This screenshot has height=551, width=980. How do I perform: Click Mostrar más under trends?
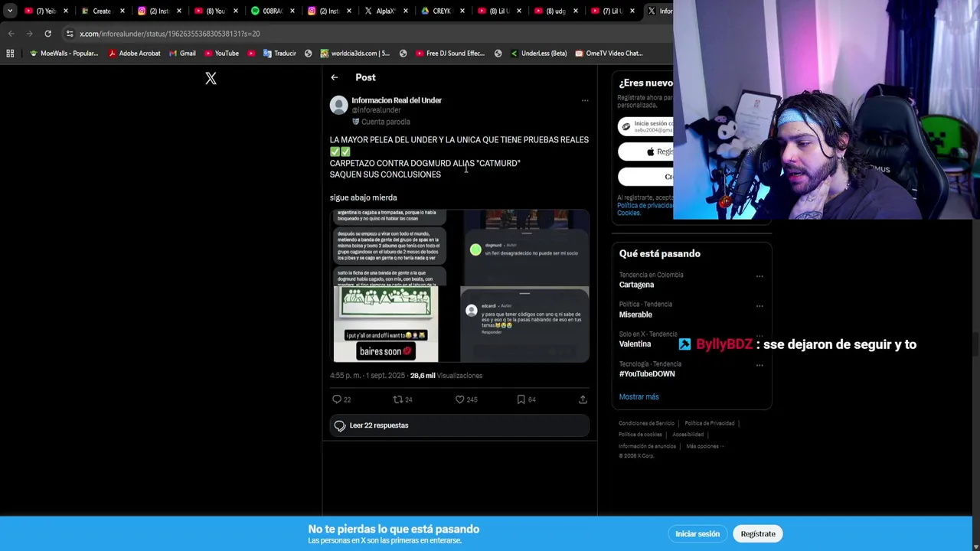[x=639, y=397]
